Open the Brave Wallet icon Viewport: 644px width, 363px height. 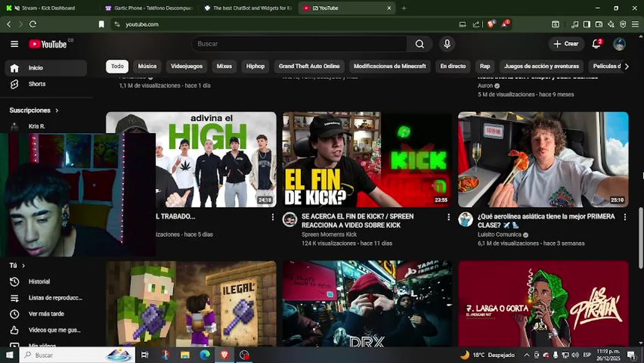click(599, 24)
